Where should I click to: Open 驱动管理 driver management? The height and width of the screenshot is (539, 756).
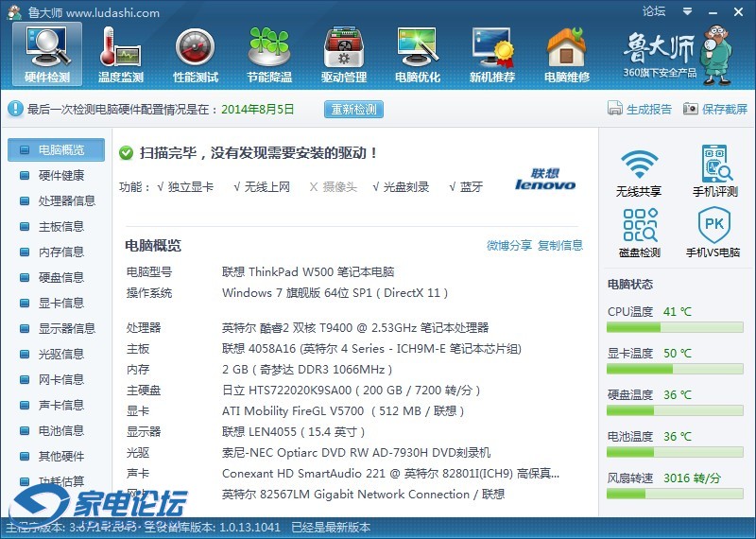point(344,54)
